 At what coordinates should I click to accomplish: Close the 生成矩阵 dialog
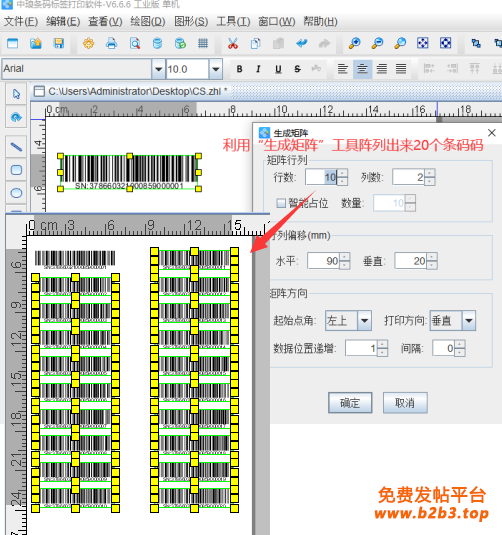coord(491,133)
